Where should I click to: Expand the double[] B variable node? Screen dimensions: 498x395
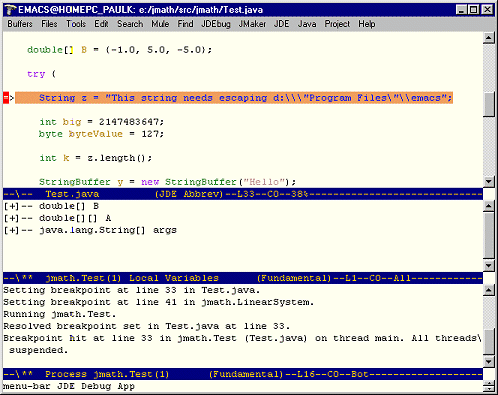pyautogui.click(x=12, y=206)
